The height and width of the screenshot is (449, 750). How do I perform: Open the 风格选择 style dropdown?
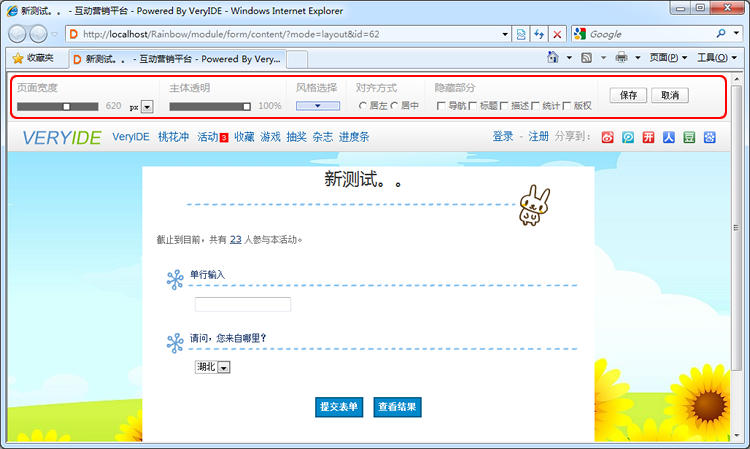point(318,106)
